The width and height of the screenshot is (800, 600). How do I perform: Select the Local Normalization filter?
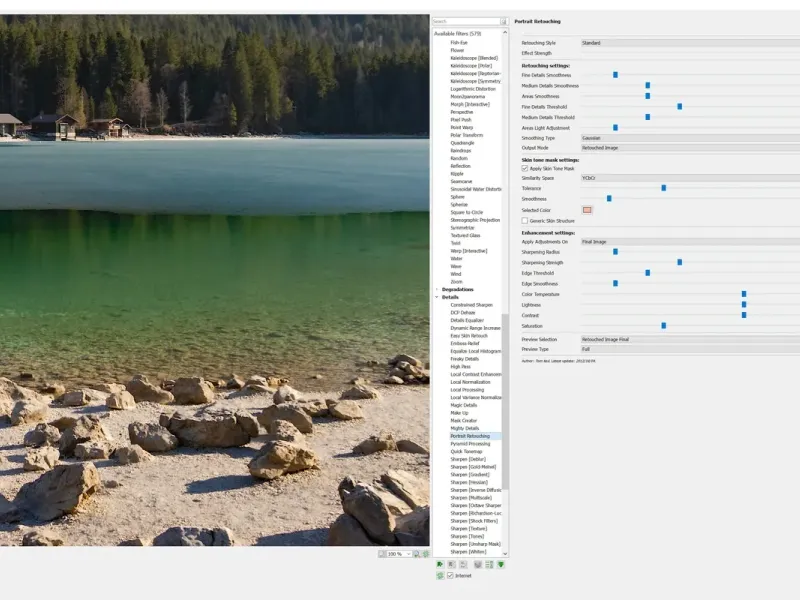(x=470, y=382)
